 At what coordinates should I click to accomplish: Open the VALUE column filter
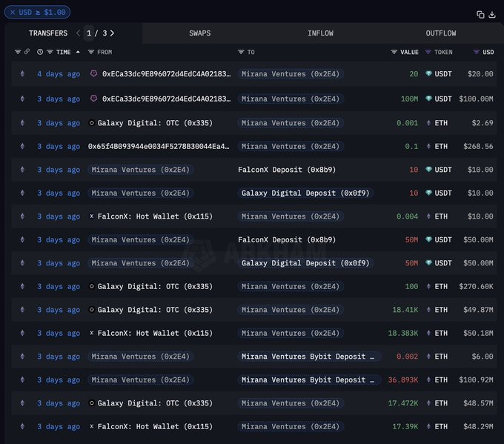coord(394,52)
